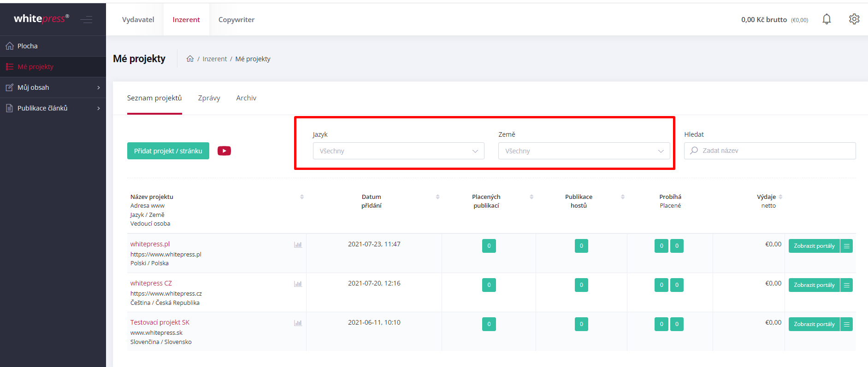Click the Publikace hostů badge for whitepress CZ
This screenshot has height=367, width=868.
(581, 285)
